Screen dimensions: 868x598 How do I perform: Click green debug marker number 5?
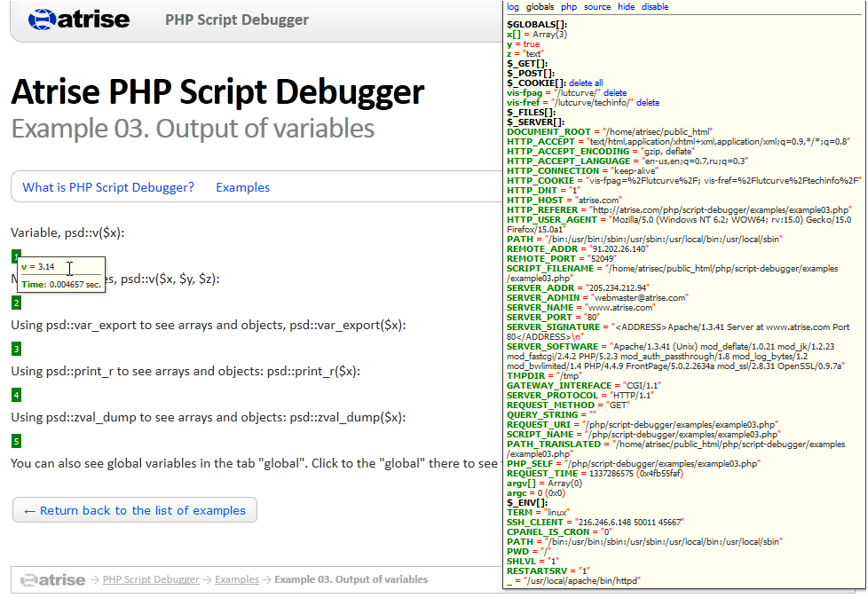click(16, 441)
